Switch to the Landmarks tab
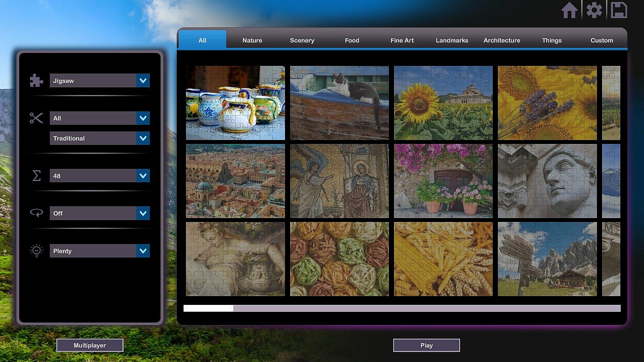 pyautogui.click(x=452, y=40)
